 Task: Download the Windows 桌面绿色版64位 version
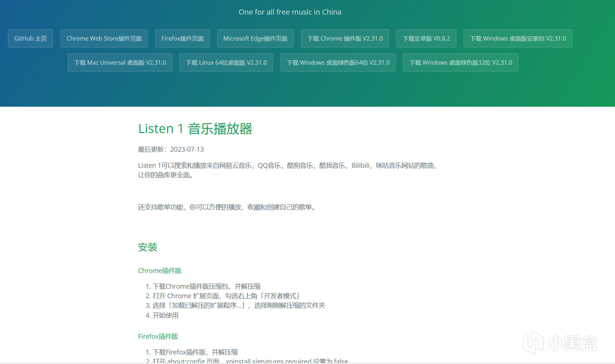pos(338,62)
